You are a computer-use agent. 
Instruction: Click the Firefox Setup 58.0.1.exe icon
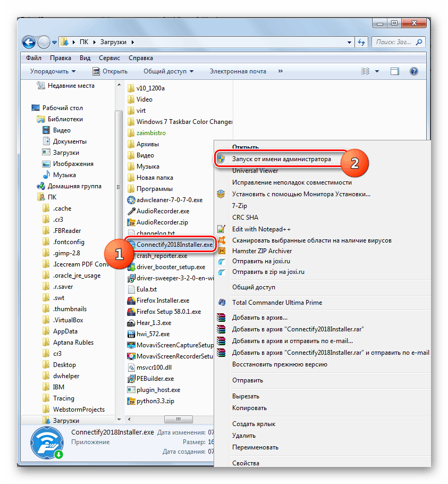point(131,312)
